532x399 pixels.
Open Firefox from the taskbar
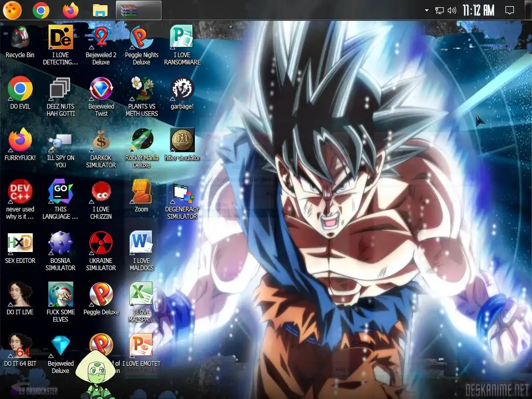[x=71, y=10]
